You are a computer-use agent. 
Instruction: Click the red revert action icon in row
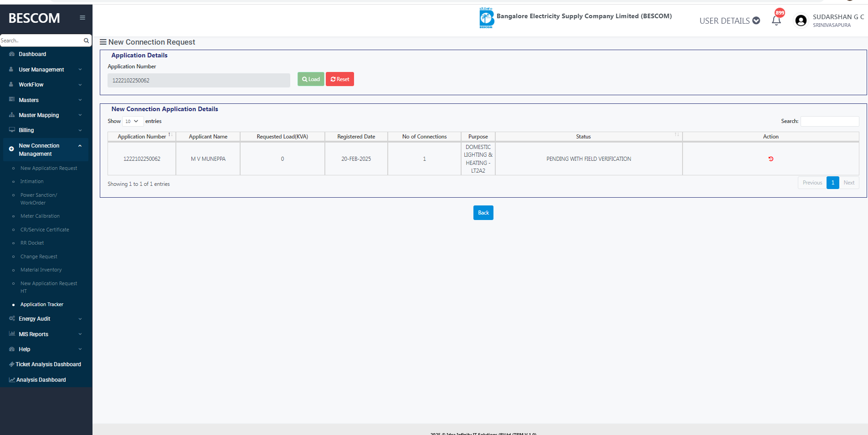[771, 159]
